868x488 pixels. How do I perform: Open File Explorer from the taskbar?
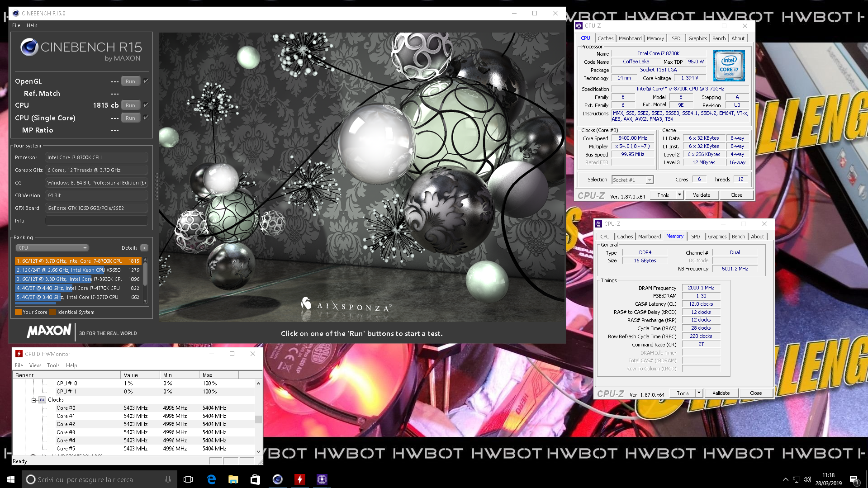coord(233,479)
